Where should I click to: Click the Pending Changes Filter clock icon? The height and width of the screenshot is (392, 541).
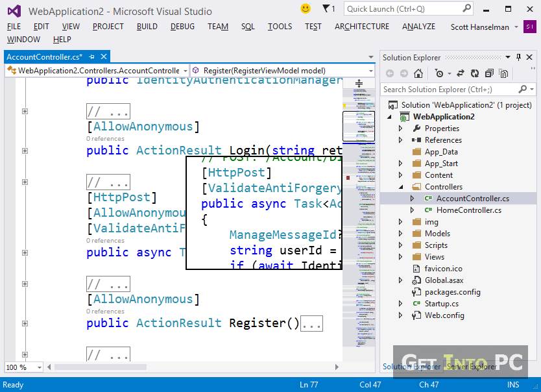click(439, 73)
